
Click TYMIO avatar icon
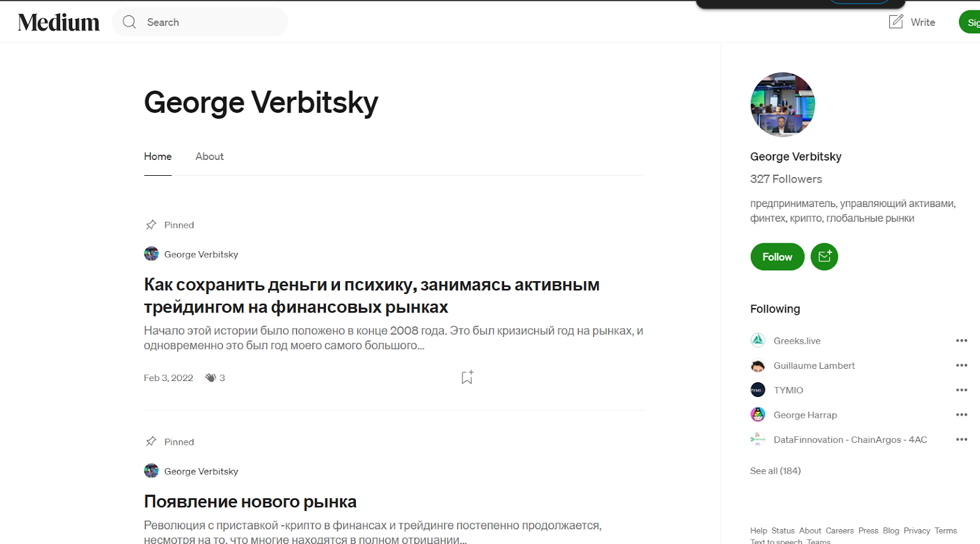pos(758,390)
